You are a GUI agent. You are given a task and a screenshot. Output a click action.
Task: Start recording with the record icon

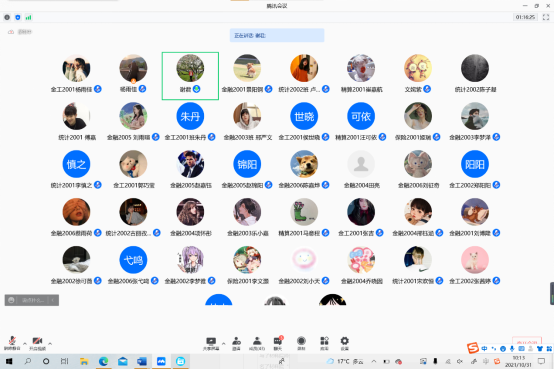tap(301, 343)
